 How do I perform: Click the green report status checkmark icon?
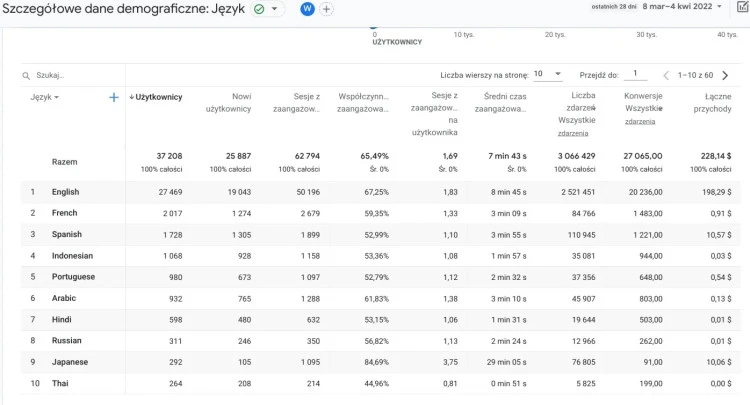pos(259,9)
